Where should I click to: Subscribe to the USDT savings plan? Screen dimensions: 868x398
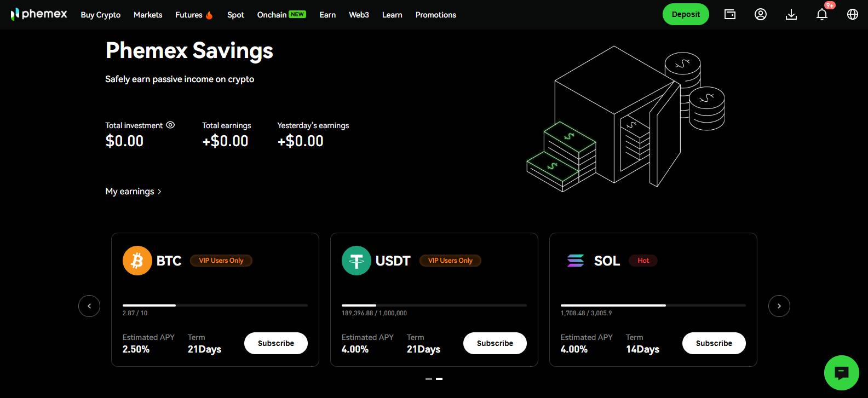495,343
